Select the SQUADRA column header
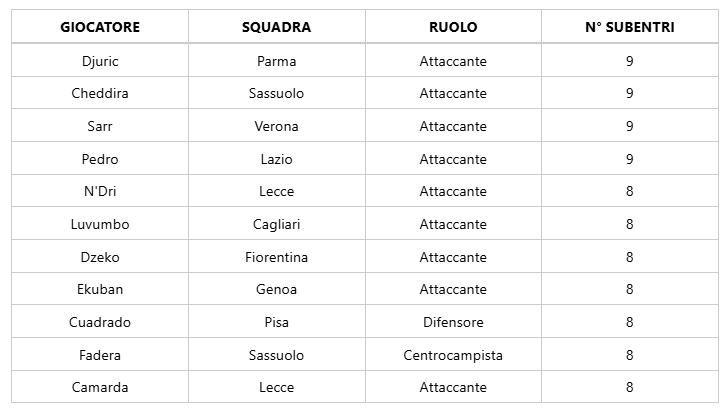 point(276,27)
